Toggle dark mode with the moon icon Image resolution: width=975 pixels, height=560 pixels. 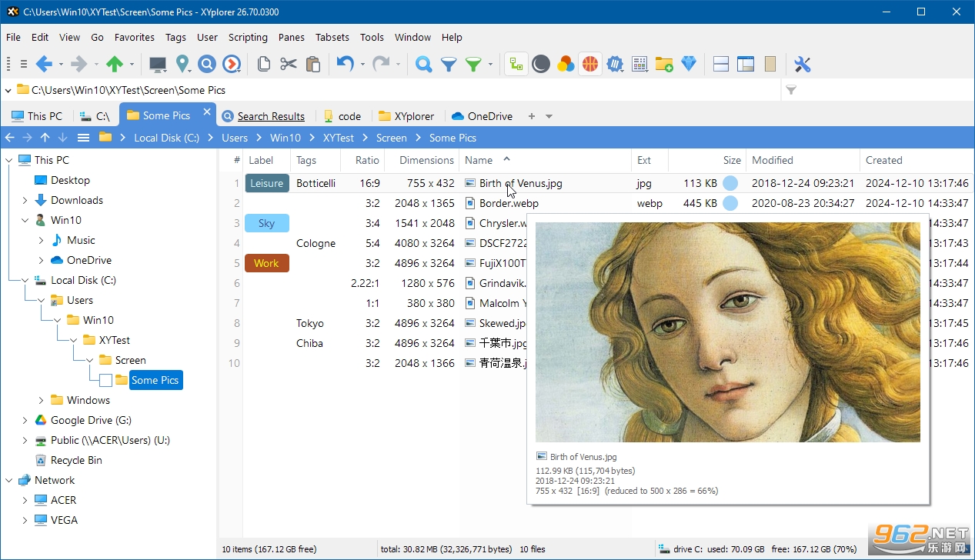(541, 64)
